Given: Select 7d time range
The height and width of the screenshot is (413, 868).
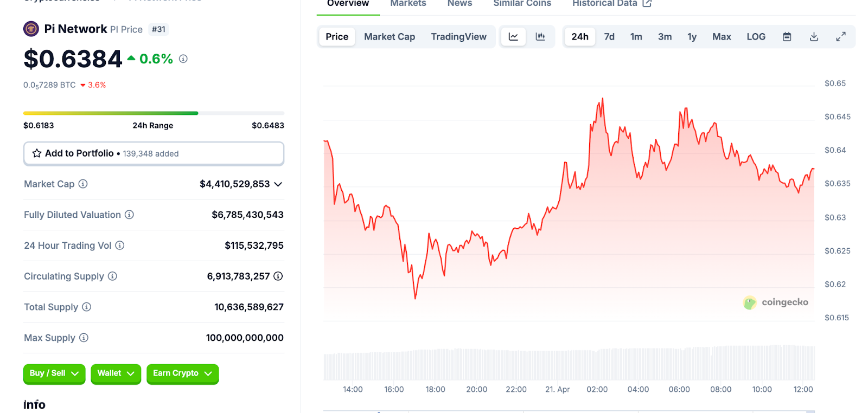Looking at the screenshot, I should coord(609,36).
